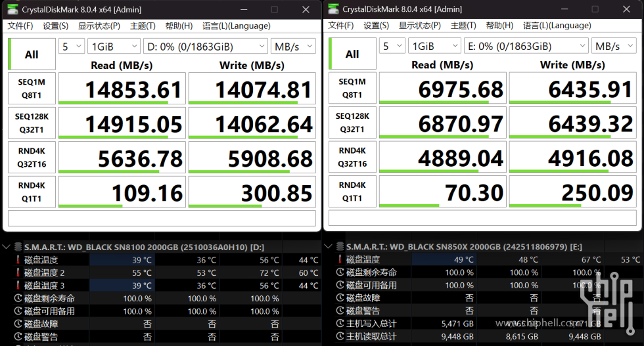Open 设置(S) menu in left window

click(55, 26)
